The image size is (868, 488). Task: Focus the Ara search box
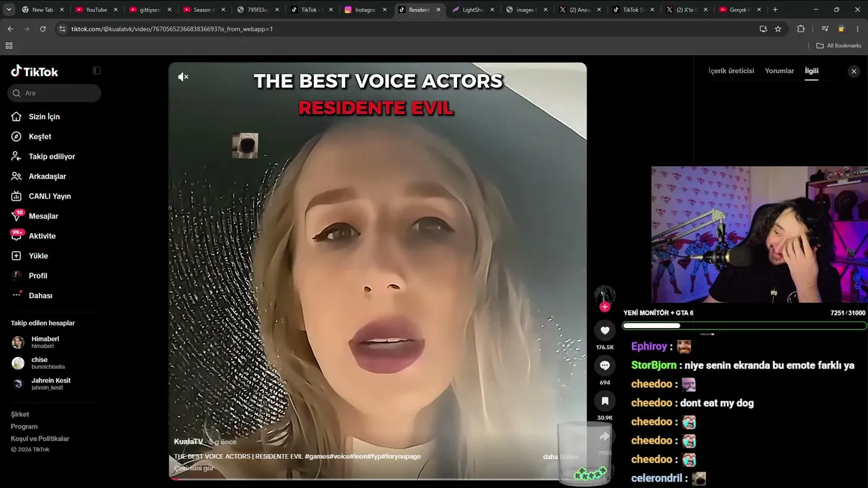[x=54, y=93]
